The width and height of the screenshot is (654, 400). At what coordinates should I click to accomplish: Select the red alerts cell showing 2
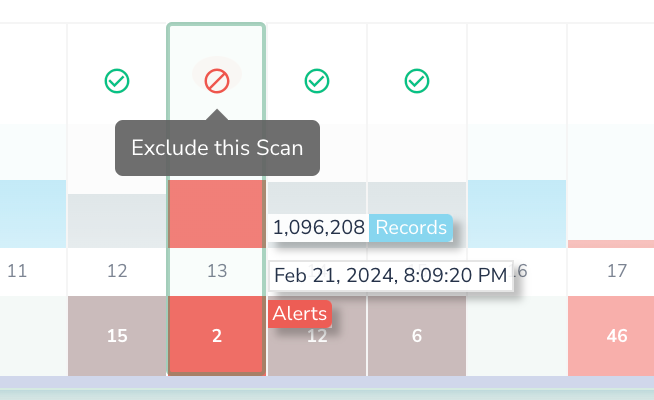(x=217, y=336)
